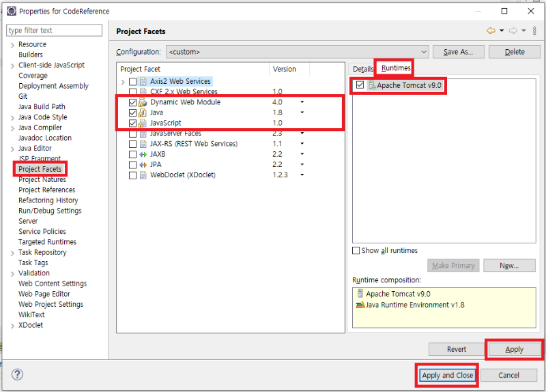
Task: Click Apache Tomcat server icon in runtimes list
Action: (372, 85)
